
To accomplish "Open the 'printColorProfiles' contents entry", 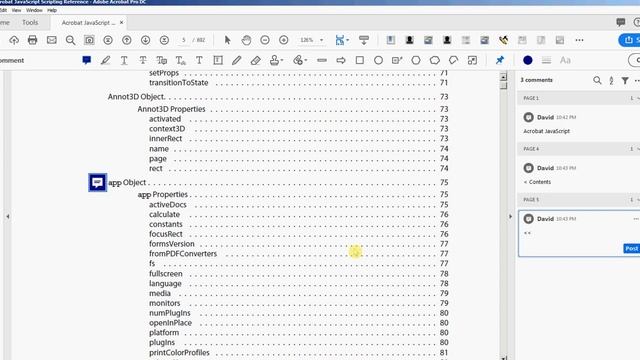I will [x=299, y=352].
